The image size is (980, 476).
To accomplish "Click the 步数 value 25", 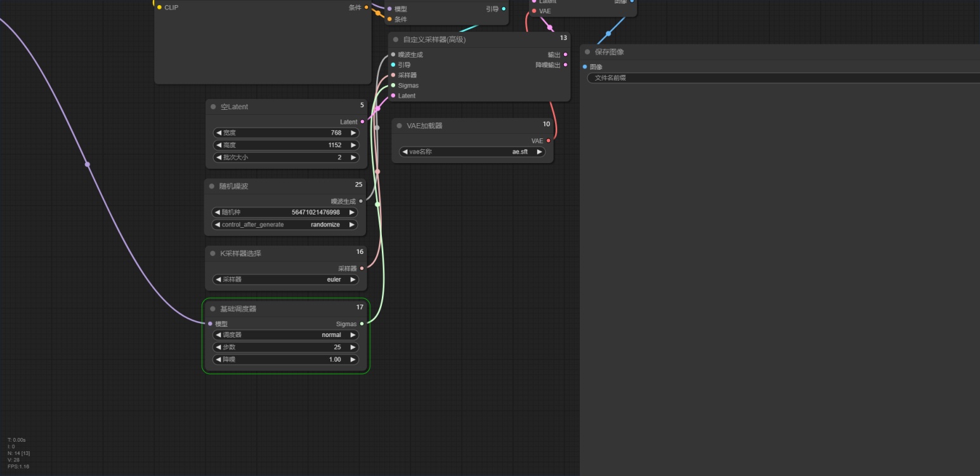I will tap(337, 347).
